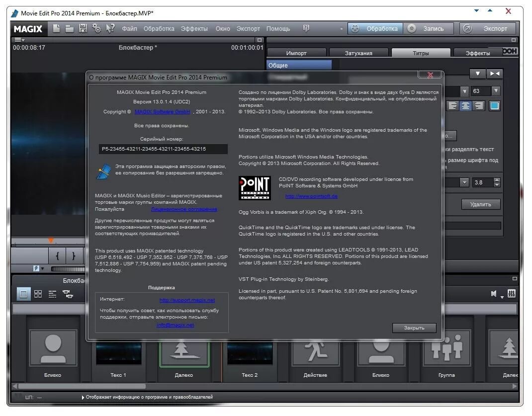Viewport: 532px width, 416px height.
Task: Open the preview monitor hamburger menu
Action: click(19, 40)
